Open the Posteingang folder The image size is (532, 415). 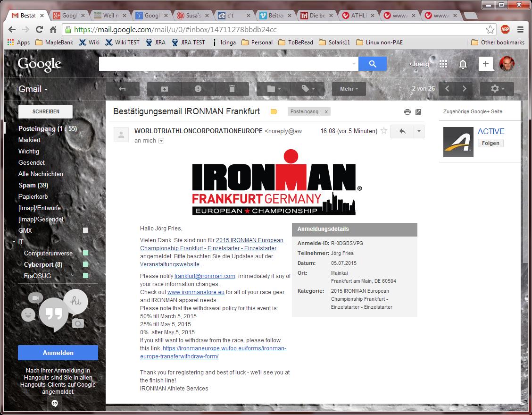(48, 129)
